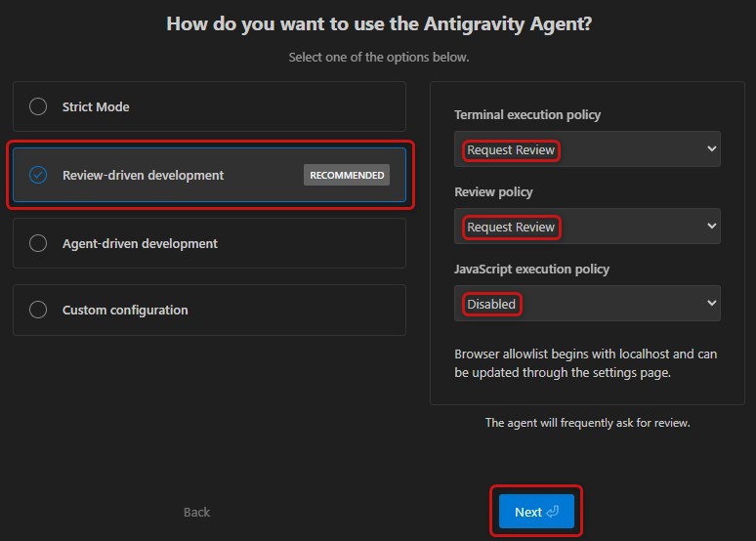756x541 pixels.
Task: Click the "Strict Mode" option label
Action: click(96, 106)
